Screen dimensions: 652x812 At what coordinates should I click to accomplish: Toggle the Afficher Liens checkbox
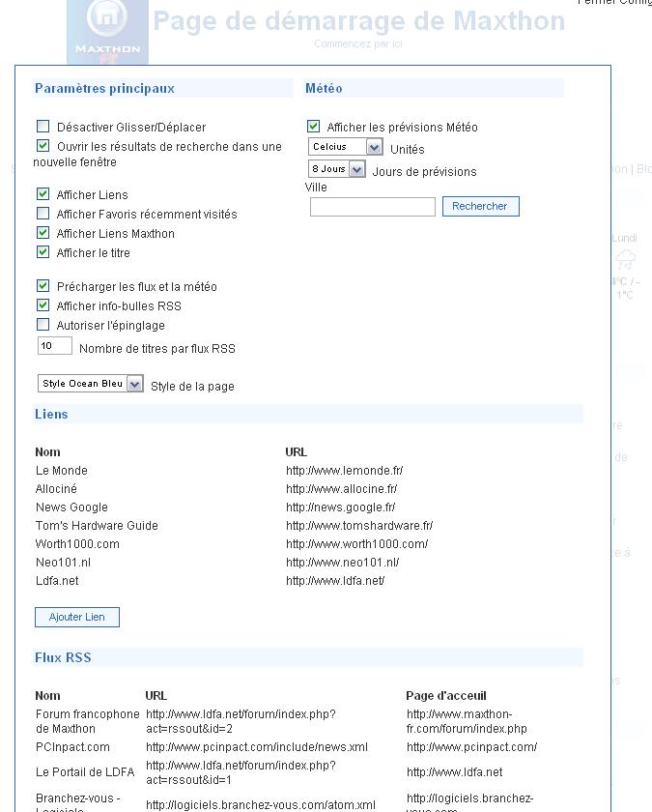pos(43,194)
